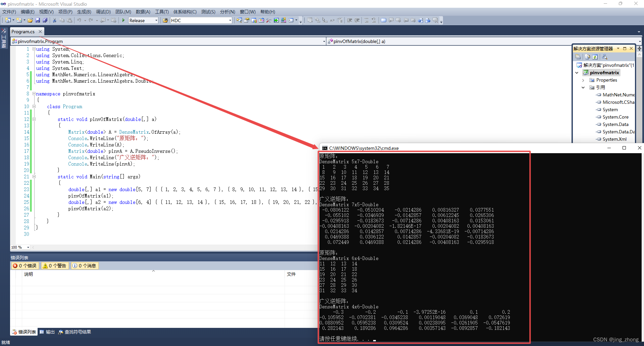644x346 pixels.
Task: Open Solution Explorer from the toolbar icon
Action: [x=239, y=20]
